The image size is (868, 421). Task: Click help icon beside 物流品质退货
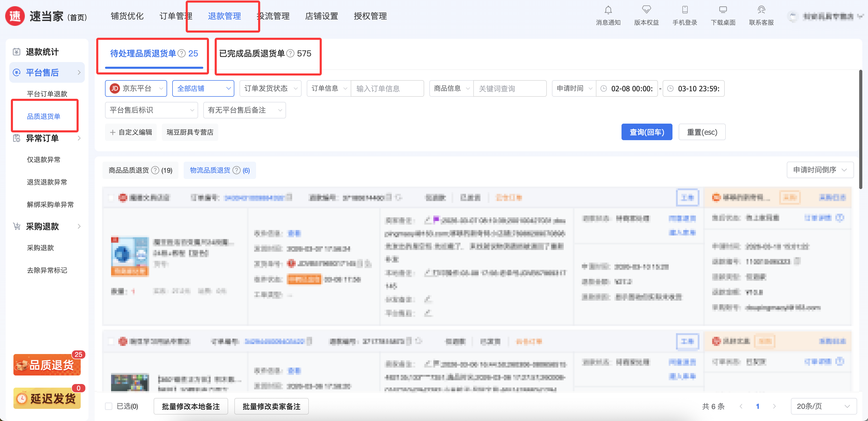237,170
